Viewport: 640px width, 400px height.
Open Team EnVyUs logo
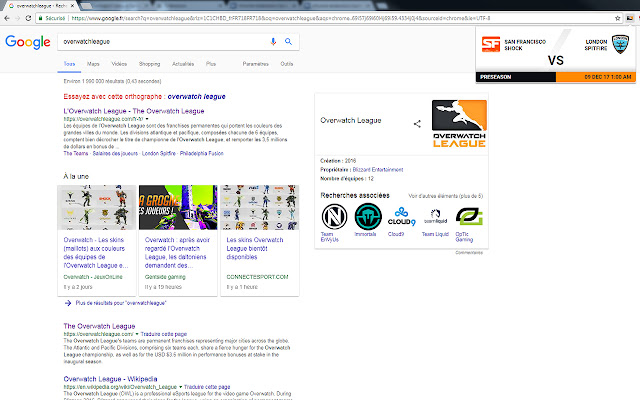pos(334,216)
